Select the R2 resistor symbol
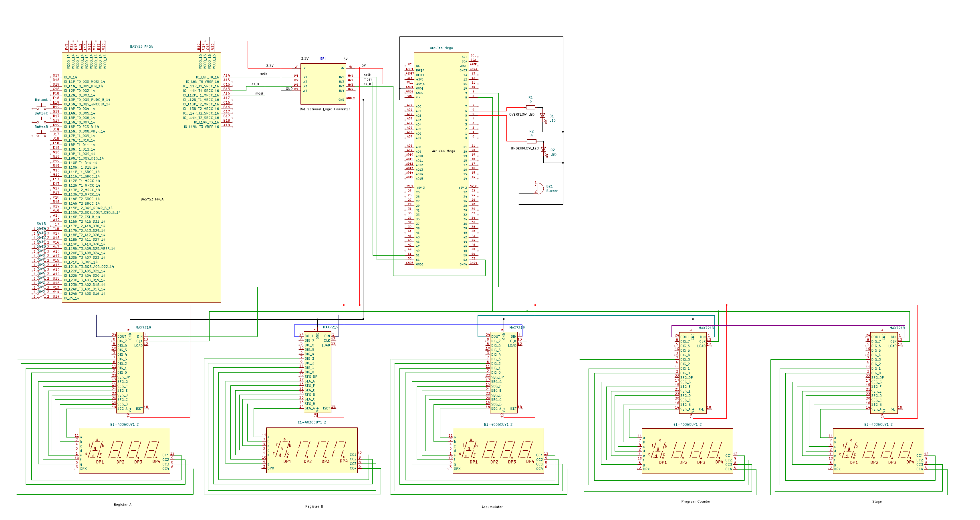Image resolution: width=980 pixels, height=520 pixels. 531,141
